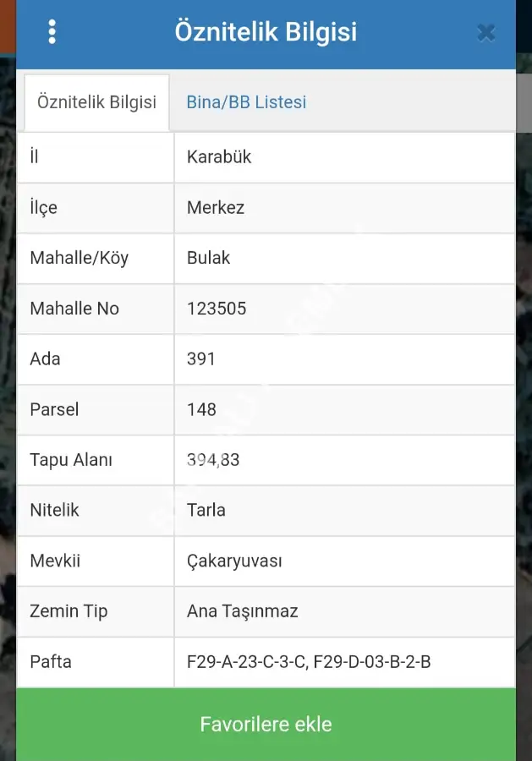The image size is (532, 761).
Task: Select the Pafta sheet codes value
Action: (309, 662)
